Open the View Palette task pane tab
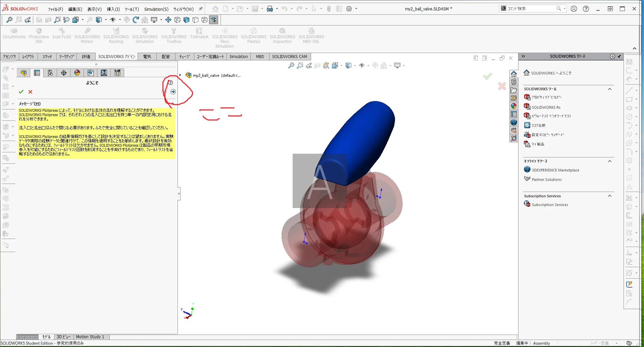 click(514, 98)
